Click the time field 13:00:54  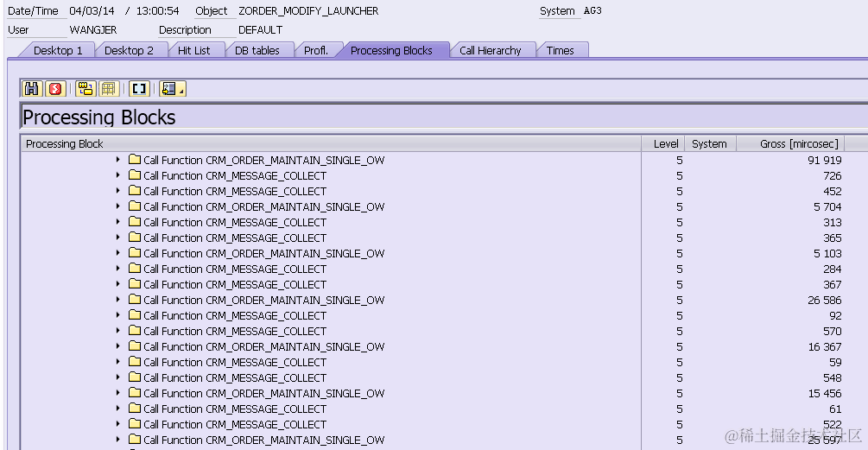point(158,11)
